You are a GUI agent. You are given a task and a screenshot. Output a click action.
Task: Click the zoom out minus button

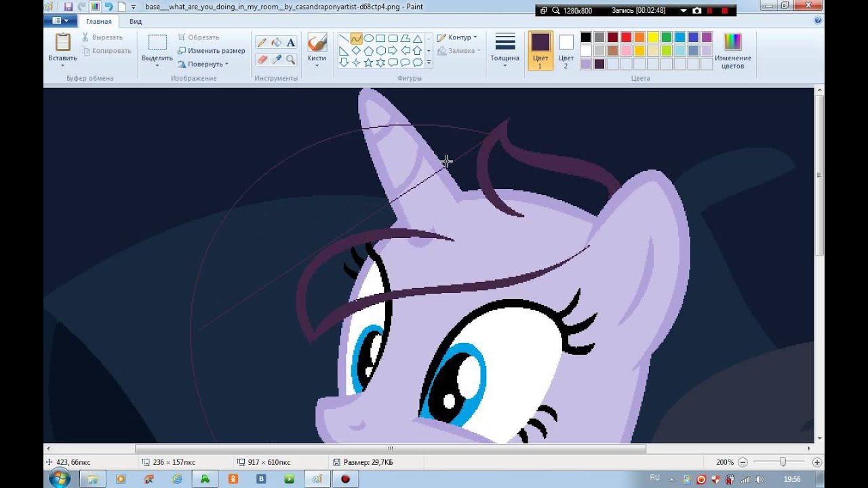tap(743, 462)
